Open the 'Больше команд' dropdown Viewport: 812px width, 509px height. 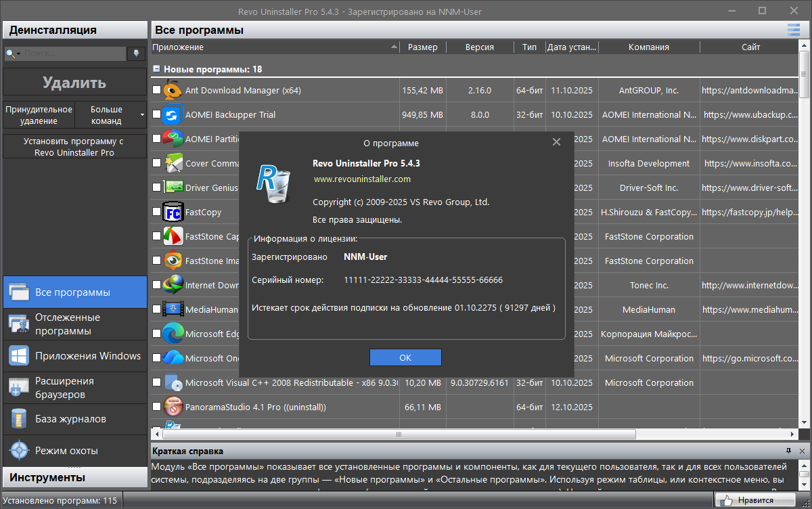110,115
